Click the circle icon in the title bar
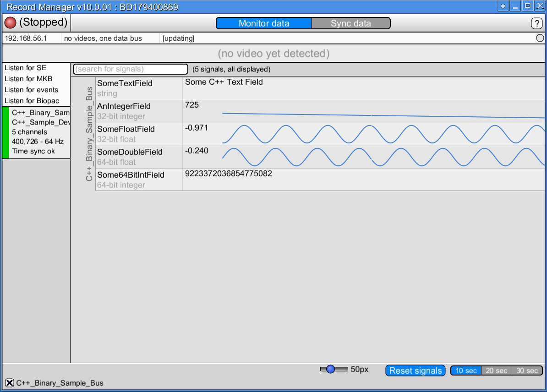547x392 pixels. coord(503,6)
